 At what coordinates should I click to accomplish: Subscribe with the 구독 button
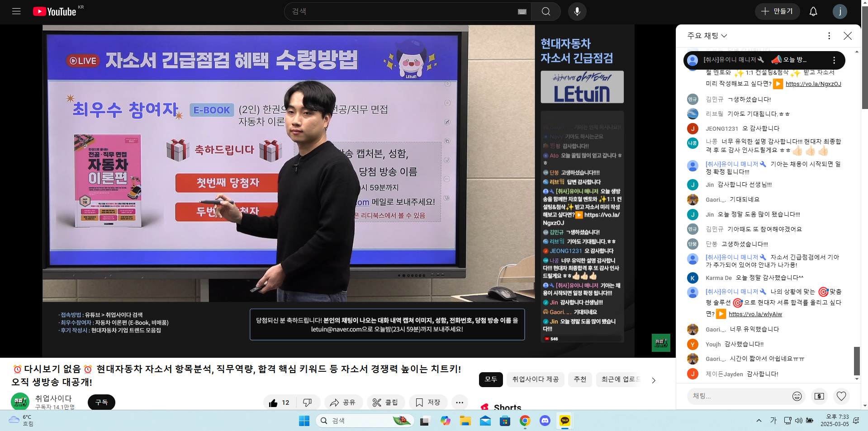(x=102, y=402)
